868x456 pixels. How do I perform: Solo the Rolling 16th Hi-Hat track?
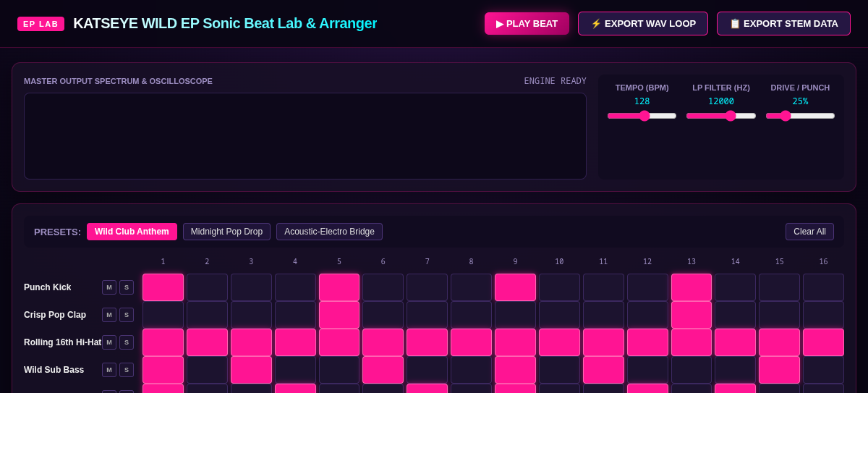(127, 342)
